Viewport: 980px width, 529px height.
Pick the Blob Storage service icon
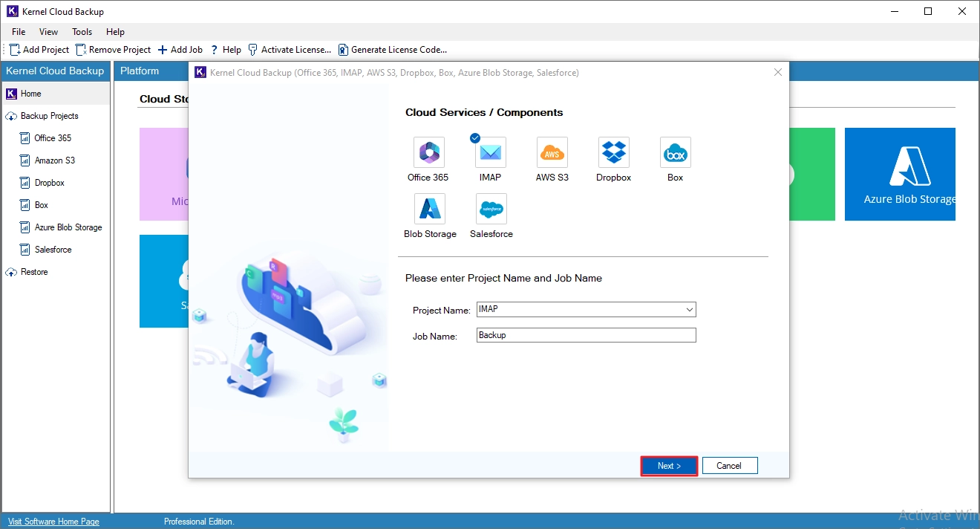[x=430, y=209]
